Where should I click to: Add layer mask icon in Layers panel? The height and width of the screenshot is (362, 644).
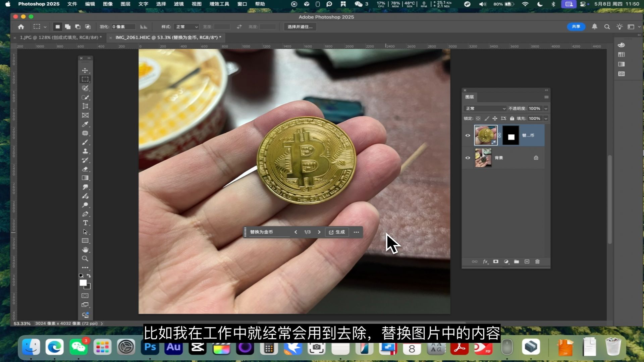496,262
